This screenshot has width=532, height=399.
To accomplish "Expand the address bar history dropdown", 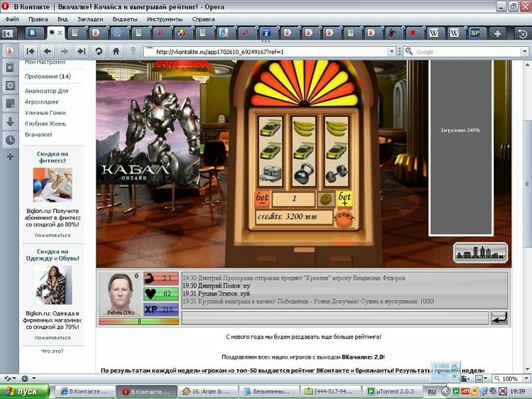I will pyautogui.click(x=392, y=52).
